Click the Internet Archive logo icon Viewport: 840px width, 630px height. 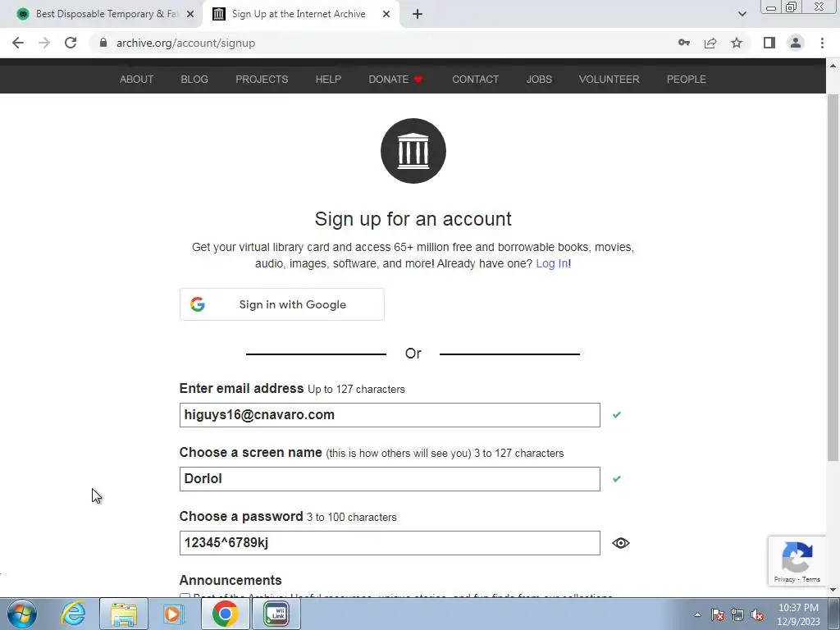(413, 151)
